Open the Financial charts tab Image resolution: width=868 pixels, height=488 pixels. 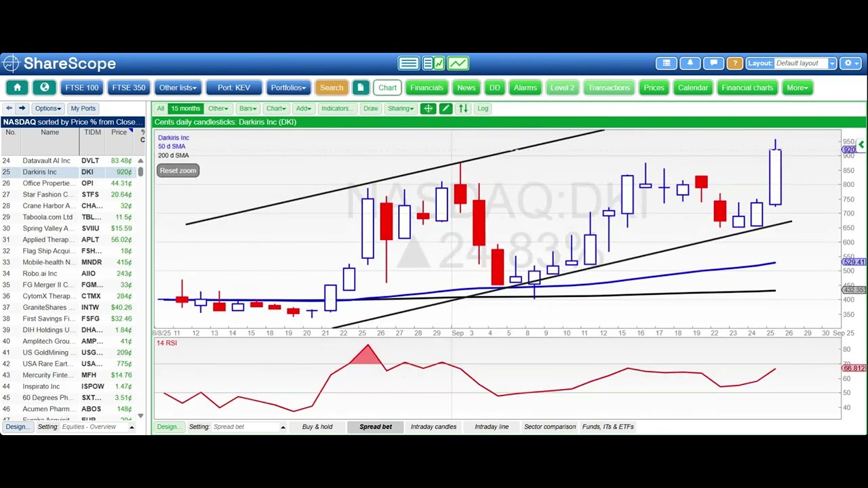click(747, 87)
